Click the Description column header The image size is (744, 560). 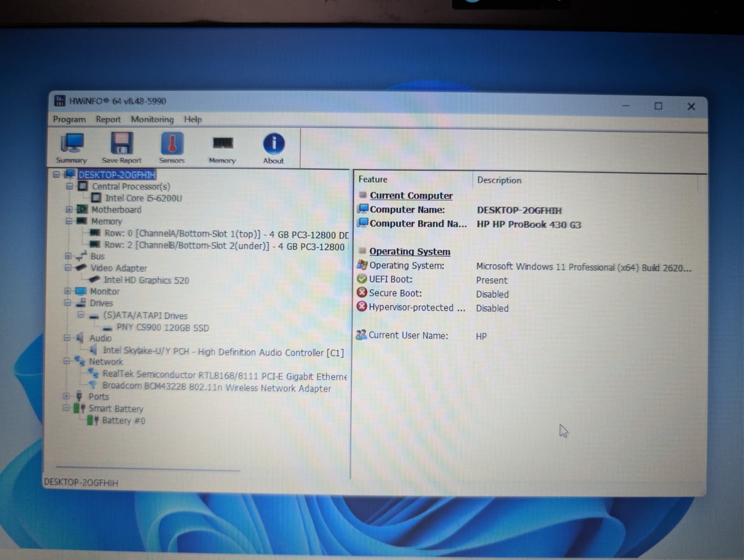pyautogui.click(x=499, y=180)
